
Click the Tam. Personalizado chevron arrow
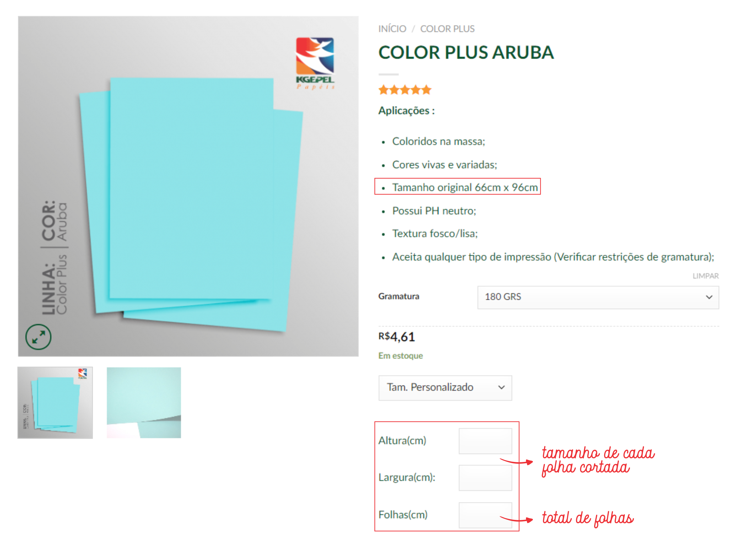pos(501,388)
